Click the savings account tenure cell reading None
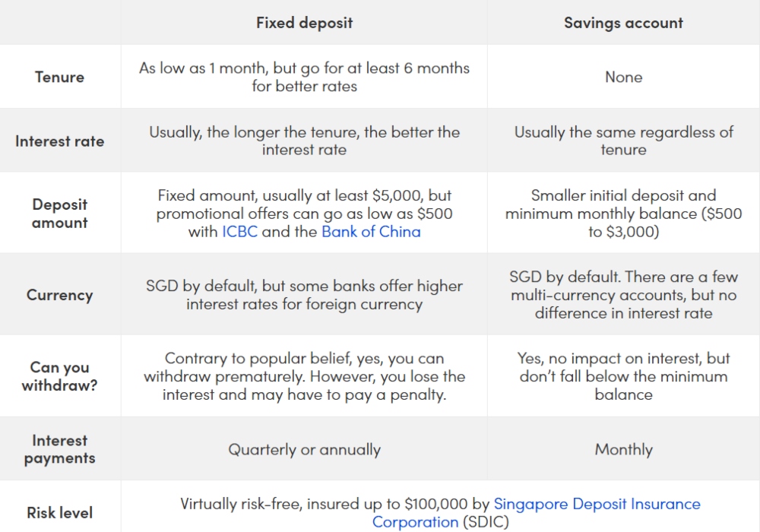This screenshot has height=532, width=760. click(623, 77)
